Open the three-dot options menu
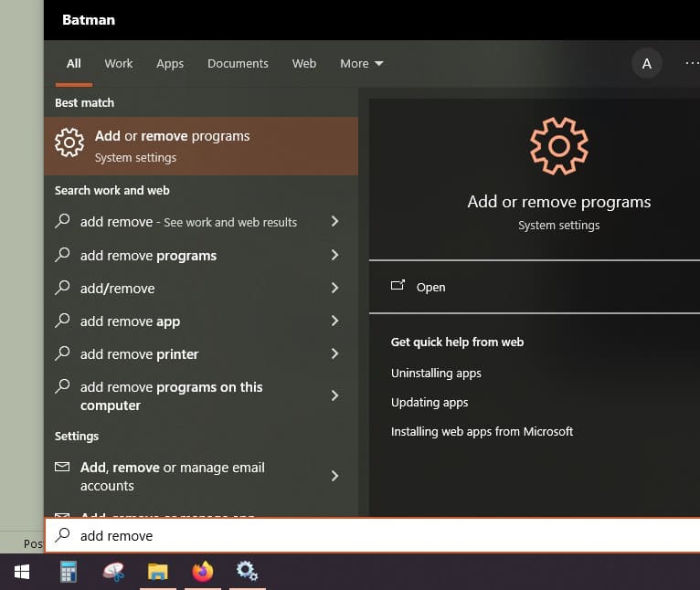Image resolution: width=700 pixels, height=590 pixels. [x=692, y=63]
